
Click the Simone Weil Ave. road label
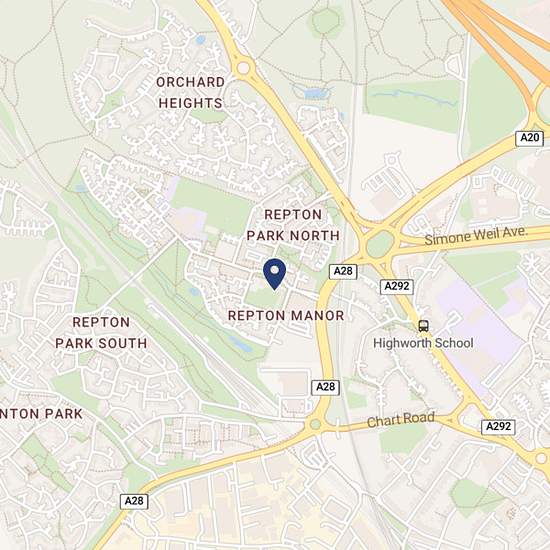(476, 235)
